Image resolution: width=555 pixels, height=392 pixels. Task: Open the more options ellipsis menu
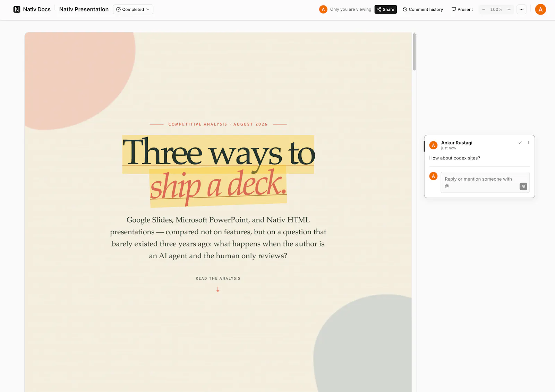(x=521, y=9)
